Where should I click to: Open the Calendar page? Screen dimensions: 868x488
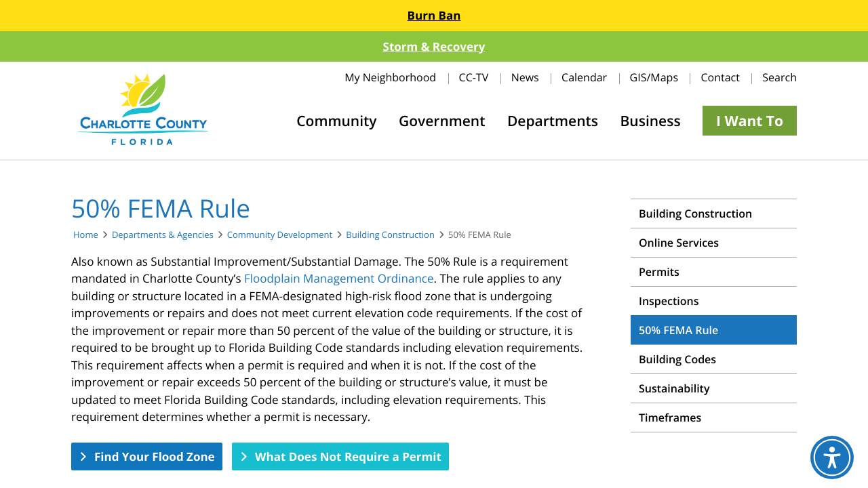(x=584, y=77)
